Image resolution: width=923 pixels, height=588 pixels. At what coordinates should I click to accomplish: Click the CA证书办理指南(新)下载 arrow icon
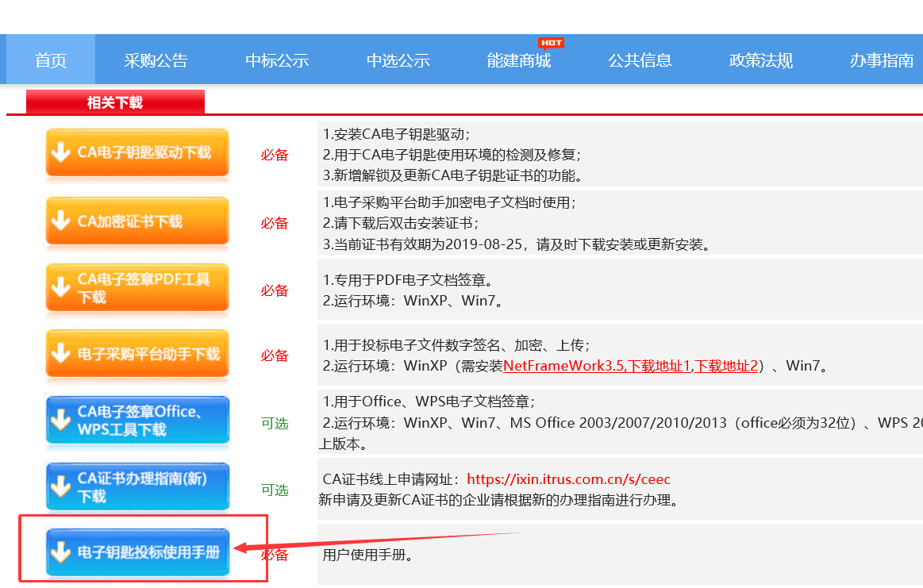(60, 487)
